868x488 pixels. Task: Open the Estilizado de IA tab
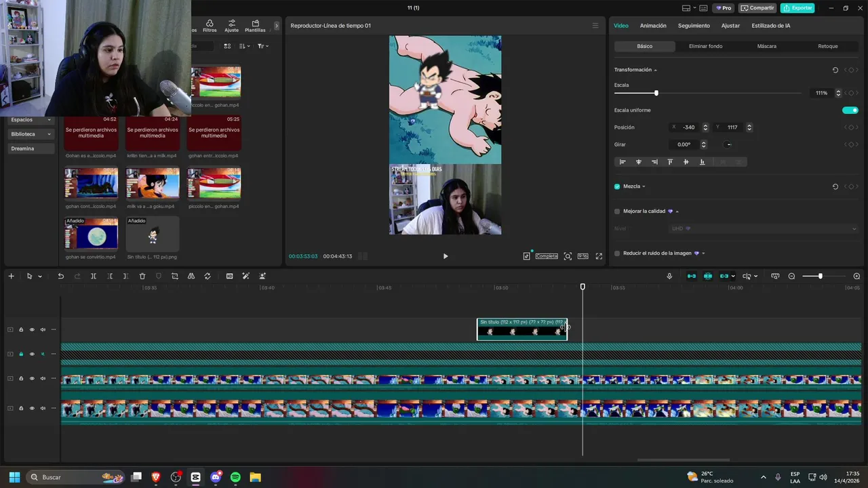point(771,26)
